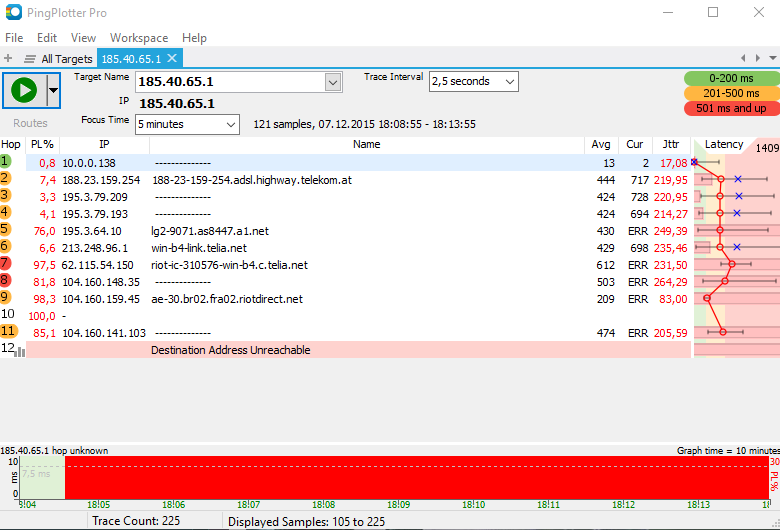Click the 0-200 ms green legend
This screenshot has height=530, width=780.
point(731,78)
